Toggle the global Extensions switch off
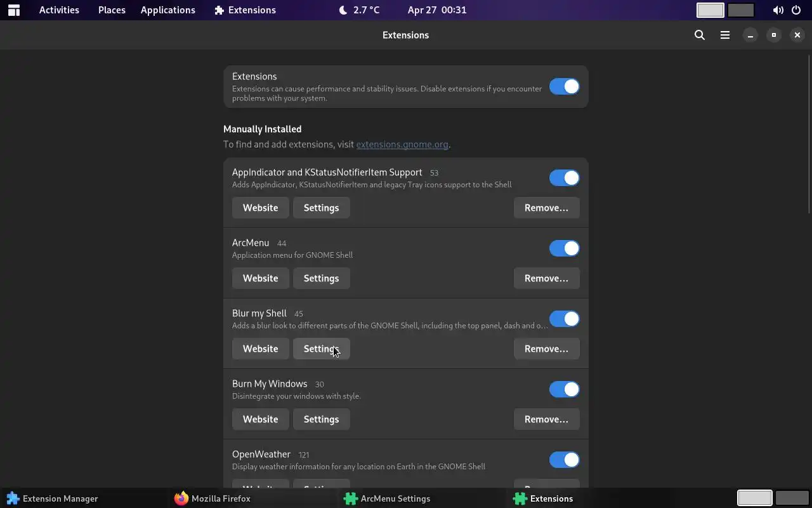The image size is (812, 508). pyautogui.click(x=565, y=86)
